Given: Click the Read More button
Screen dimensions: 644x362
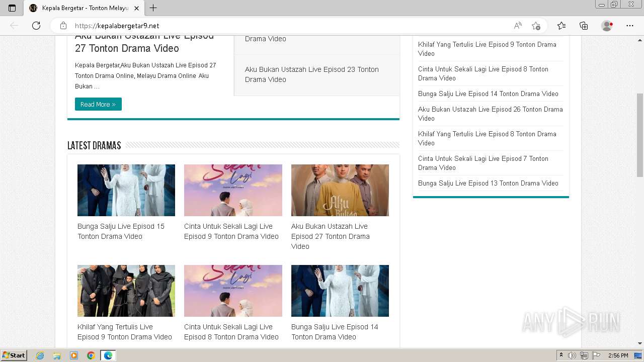Looking at the screenshot, I should click(x=98, y=104).
